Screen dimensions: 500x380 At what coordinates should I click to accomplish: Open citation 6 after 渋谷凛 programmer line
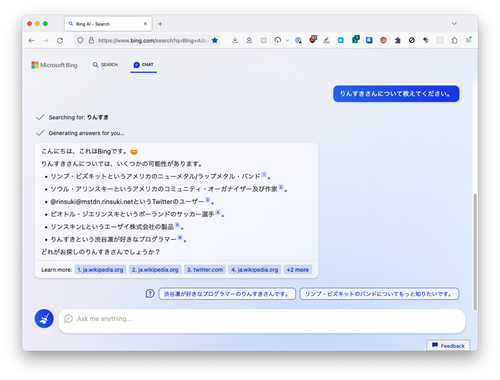point(180,238)
